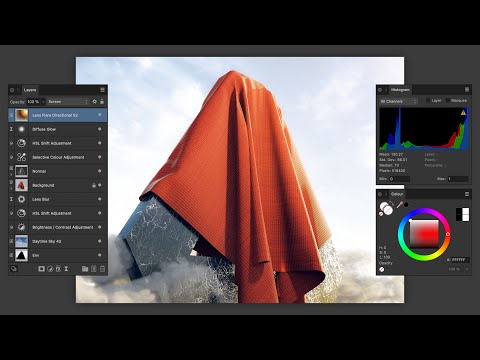Close the Colour panel
This screenshot has width=480, height=360.
click(380, 194)
